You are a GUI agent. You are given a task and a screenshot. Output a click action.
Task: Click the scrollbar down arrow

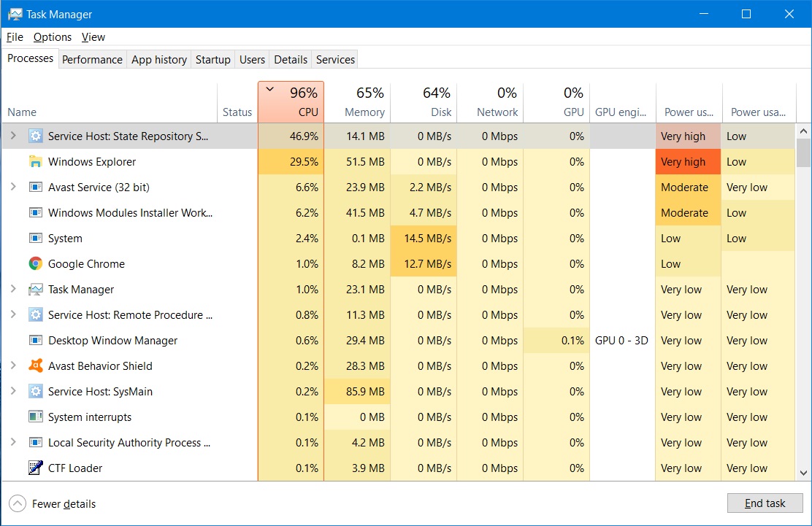click(805, 473)
